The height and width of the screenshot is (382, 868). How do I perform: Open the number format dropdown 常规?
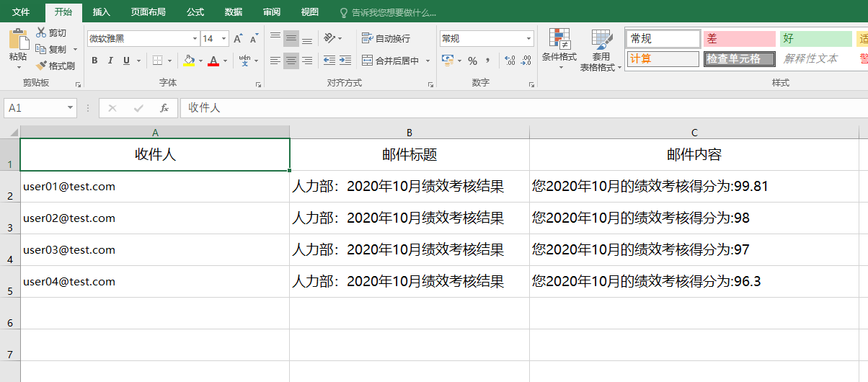point(529,39)
